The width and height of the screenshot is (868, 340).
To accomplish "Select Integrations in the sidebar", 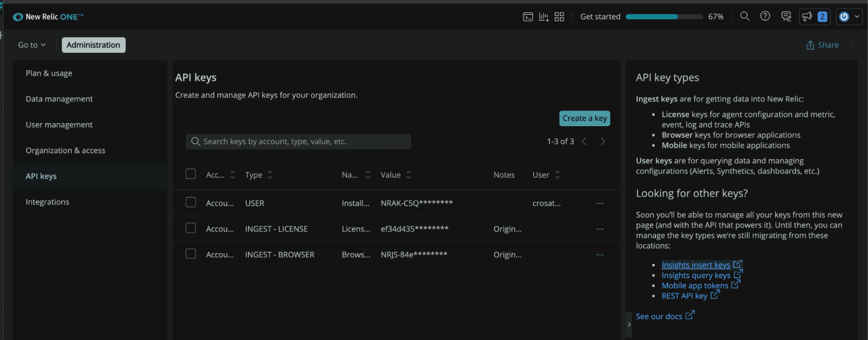I will (47, 202).
